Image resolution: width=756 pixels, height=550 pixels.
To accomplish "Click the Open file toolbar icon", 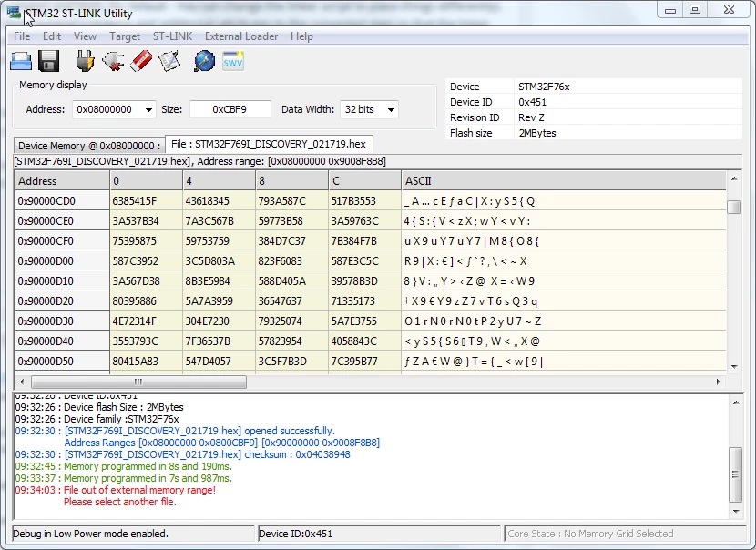I will tap(21, 61).
